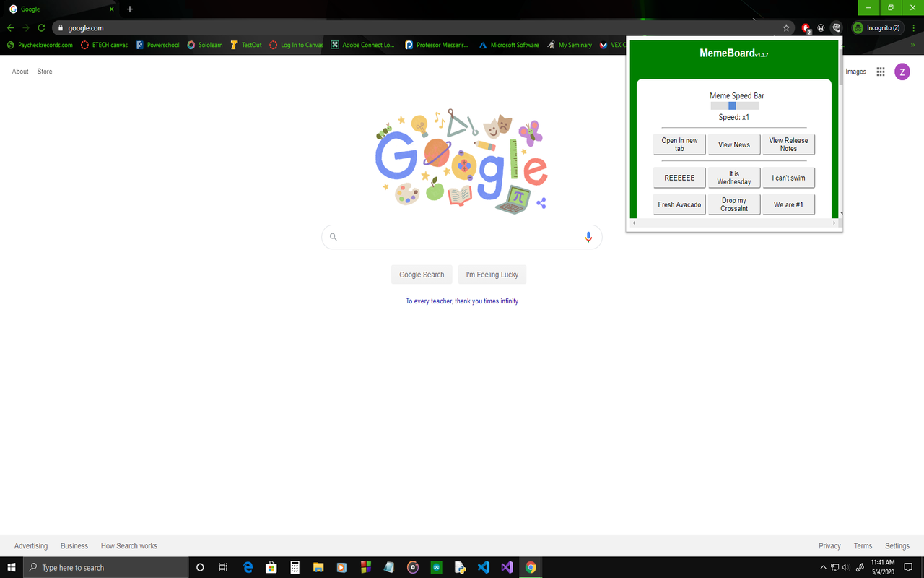Image resolution: width=924 pixels, height=578 pixels.
Task: Click View Release Notes button
Action: coord(788,144)
